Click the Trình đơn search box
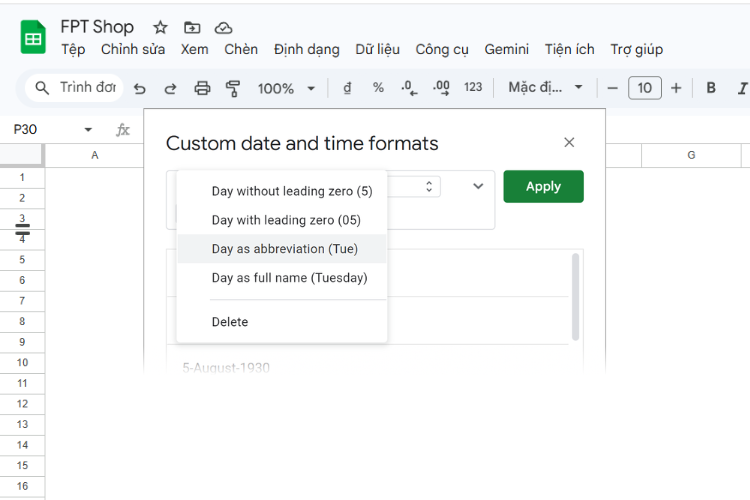The width and height of the screenshot is (750, 500). [x=74, y=88]
